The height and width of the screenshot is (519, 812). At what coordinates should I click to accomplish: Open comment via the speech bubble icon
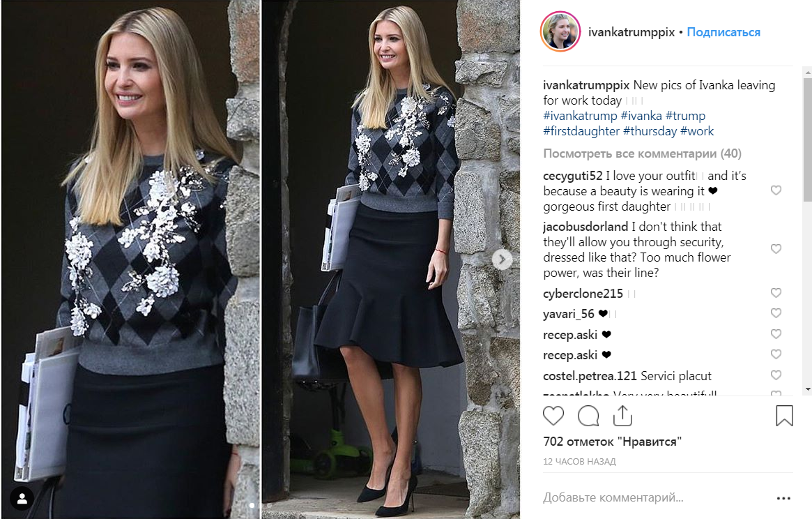click(x=588, y=416)
